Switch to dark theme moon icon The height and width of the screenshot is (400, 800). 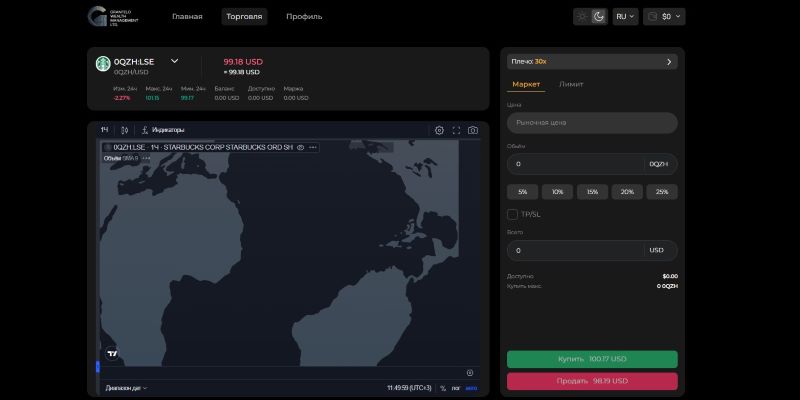tap(598, 16)
